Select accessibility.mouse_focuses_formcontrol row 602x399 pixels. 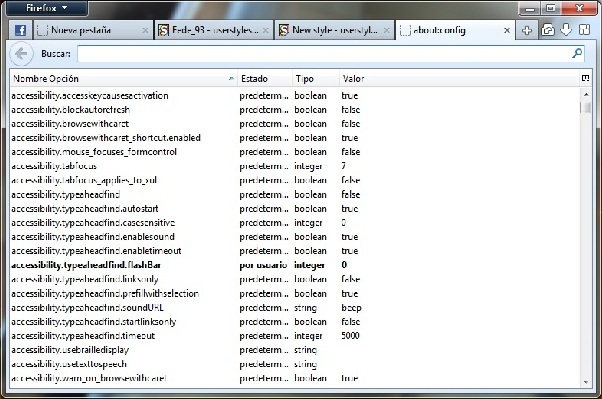tap(295, 152)
